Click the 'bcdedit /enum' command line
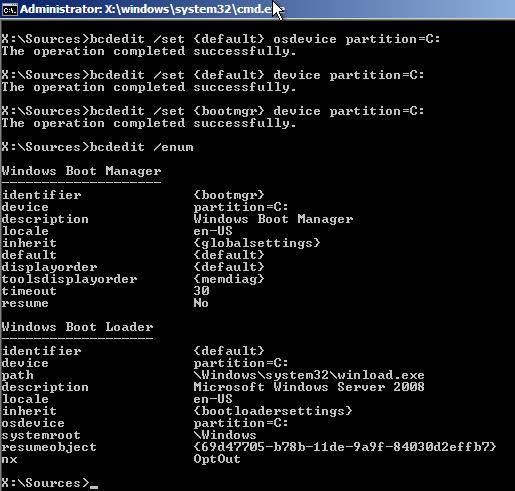515x491 pixels. [x=97, y=147]
